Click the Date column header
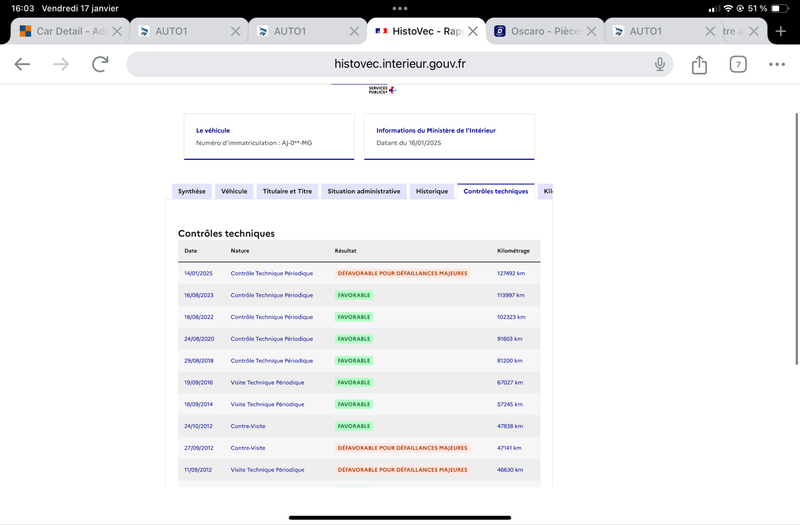 point(191,251)
